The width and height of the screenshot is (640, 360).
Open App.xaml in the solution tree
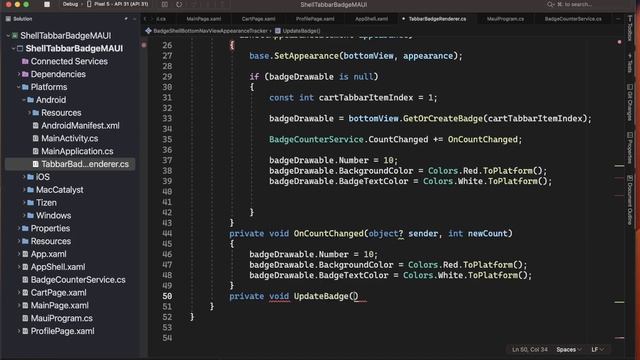(48, 254)
